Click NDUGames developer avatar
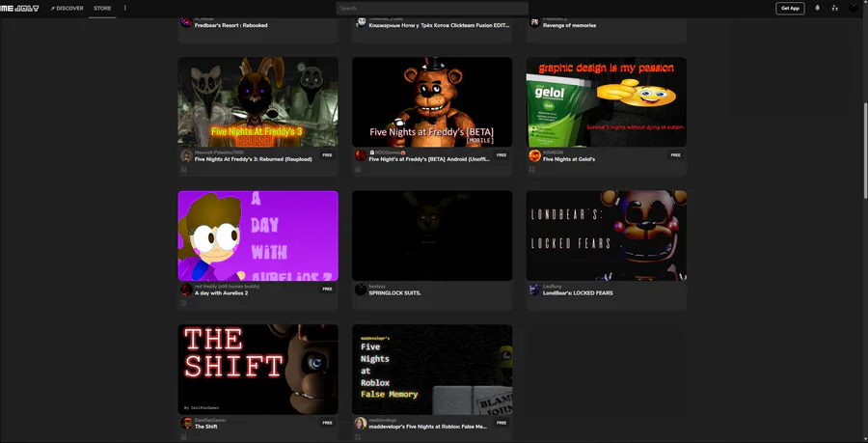Viewport: 868px width, 443px height. 361,155
